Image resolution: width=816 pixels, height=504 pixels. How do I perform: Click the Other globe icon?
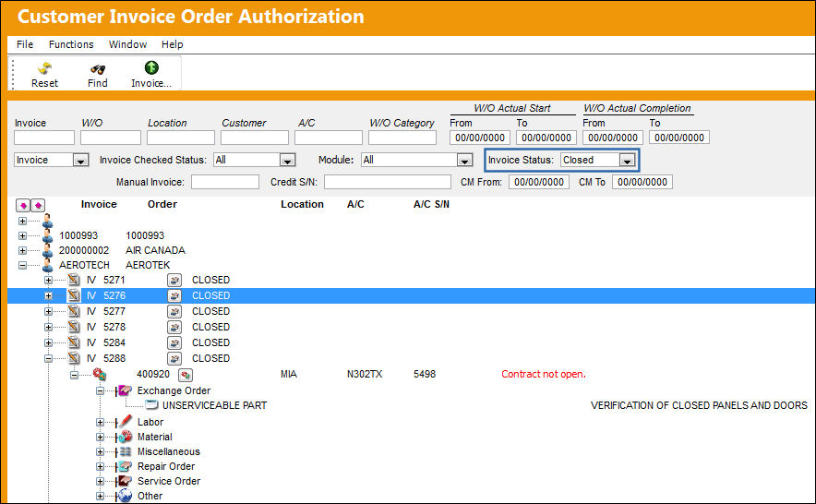point(124,495)
